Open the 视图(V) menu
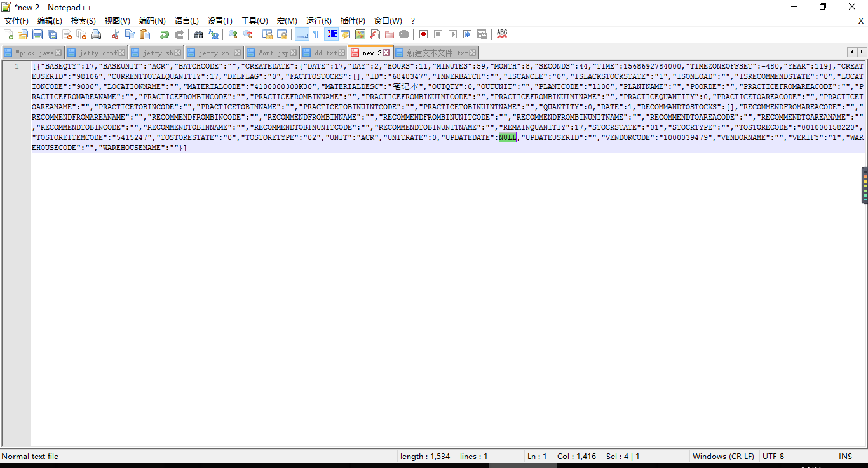The width and height of the screenshot is (868, 468). pyautogui.click(x=118, y=21)
